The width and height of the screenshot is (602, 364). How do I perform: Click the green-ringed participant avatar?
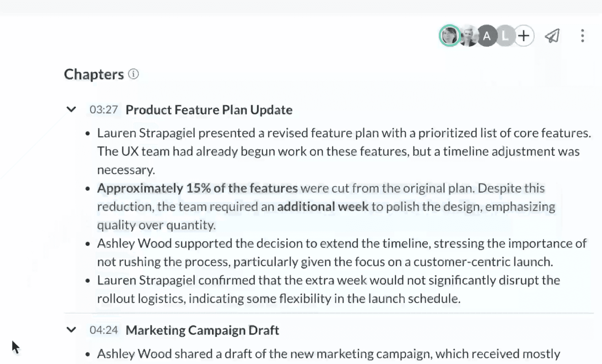point(449,35)
